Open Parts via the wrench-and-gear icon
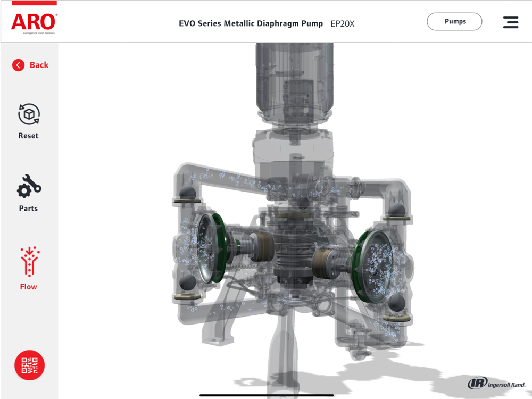The height and width of the screenshot is (399, 532). click(x=29, y=186)
